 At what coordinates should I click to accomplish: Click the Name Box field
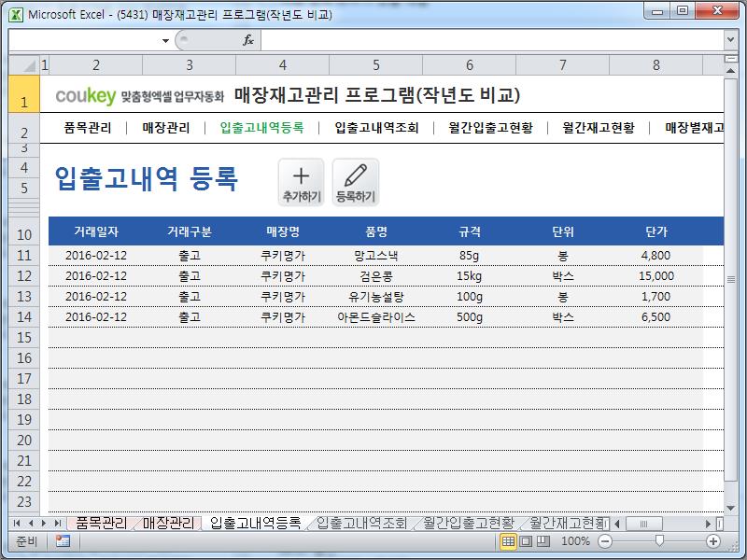coord(84,40)
